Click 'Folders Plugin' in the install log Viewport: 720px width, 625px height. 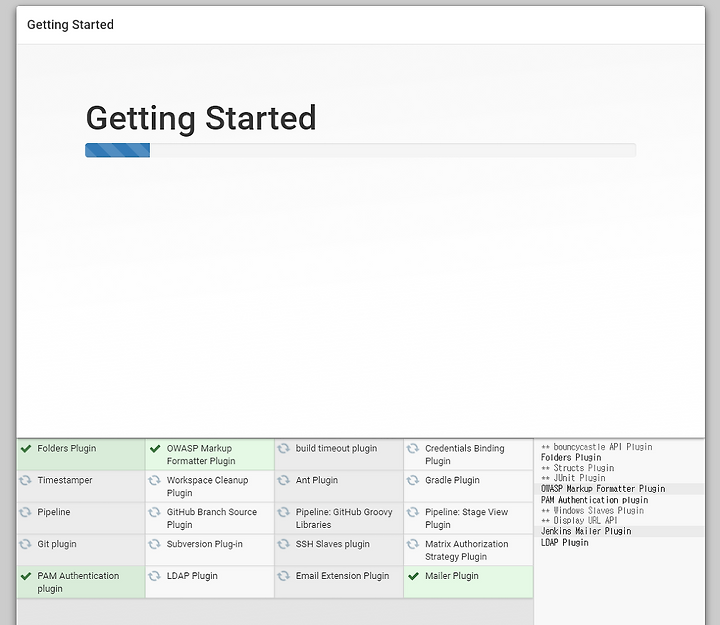571,457
